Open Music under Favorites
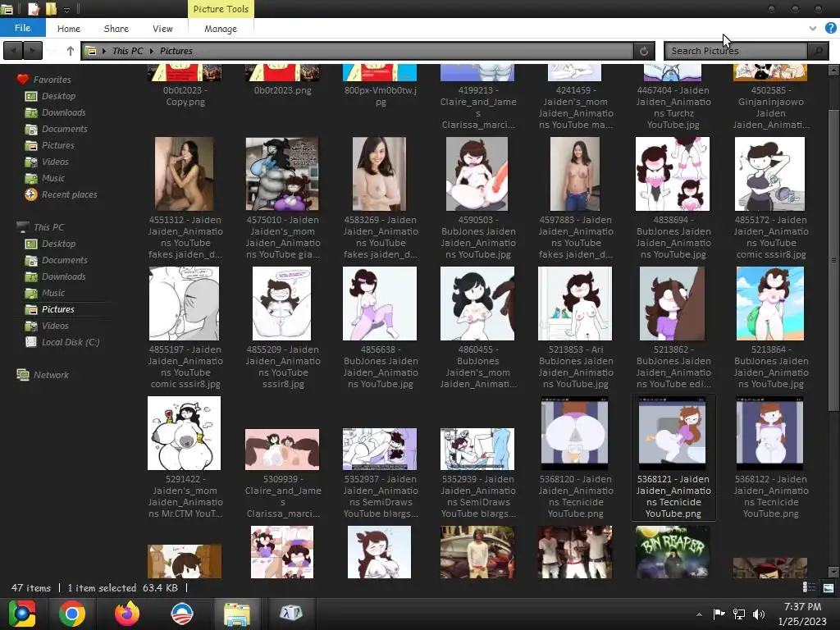Screen dimensions: 840x630 pyautogui.click(x=53, y=178)
